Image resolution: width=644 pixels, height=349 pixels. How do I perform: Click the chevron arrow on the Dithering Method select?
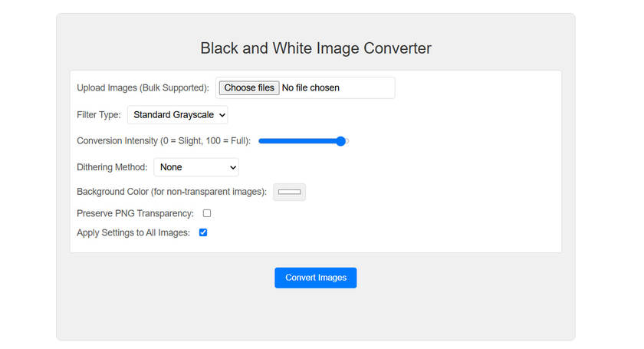click(233, 167)
